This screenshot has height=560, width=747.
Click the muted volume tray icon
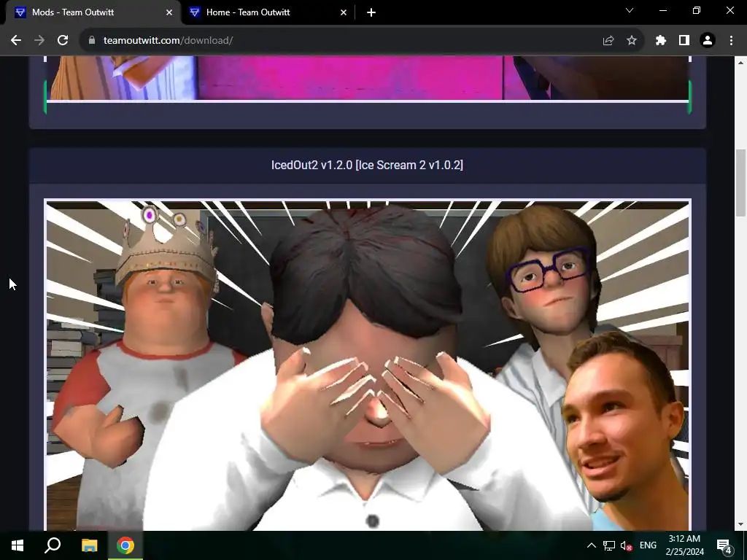click(626, 545)
